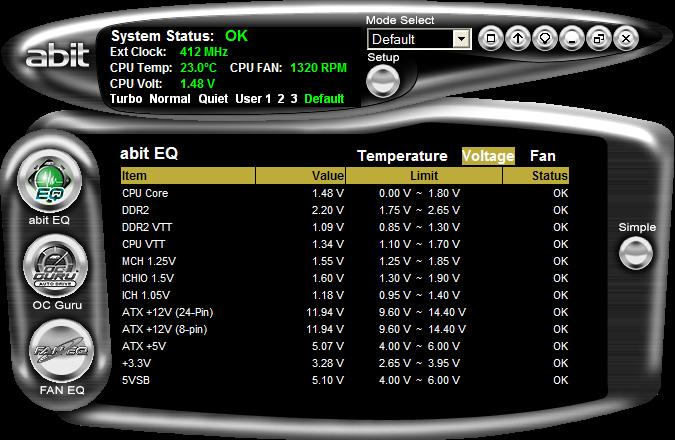This screenshot has height=446, width=675.
Task: Click the 412 MHz Ext Clock value
Action: point(204,52)
